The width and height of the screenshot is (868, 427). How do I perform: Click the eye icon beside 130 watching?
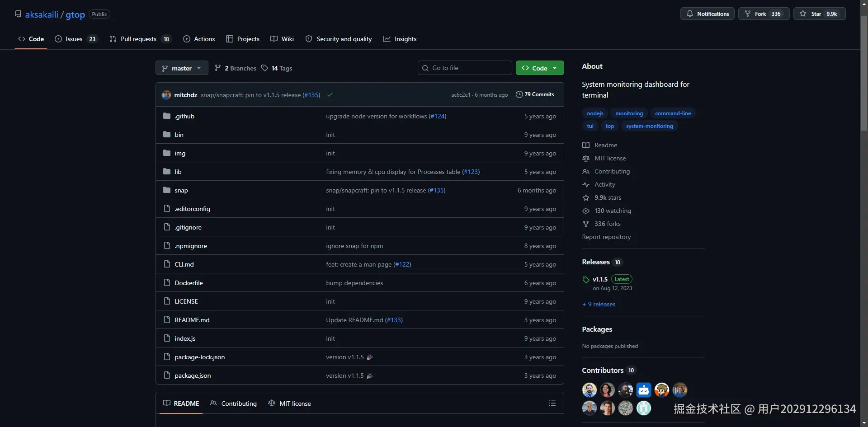pos(586,211)
